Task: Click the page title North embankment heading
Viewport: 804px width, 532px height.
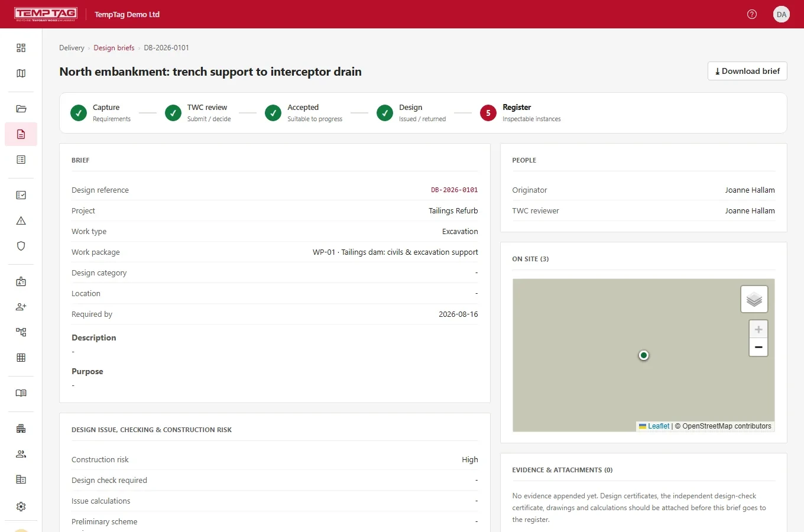Action: point(210,72)
